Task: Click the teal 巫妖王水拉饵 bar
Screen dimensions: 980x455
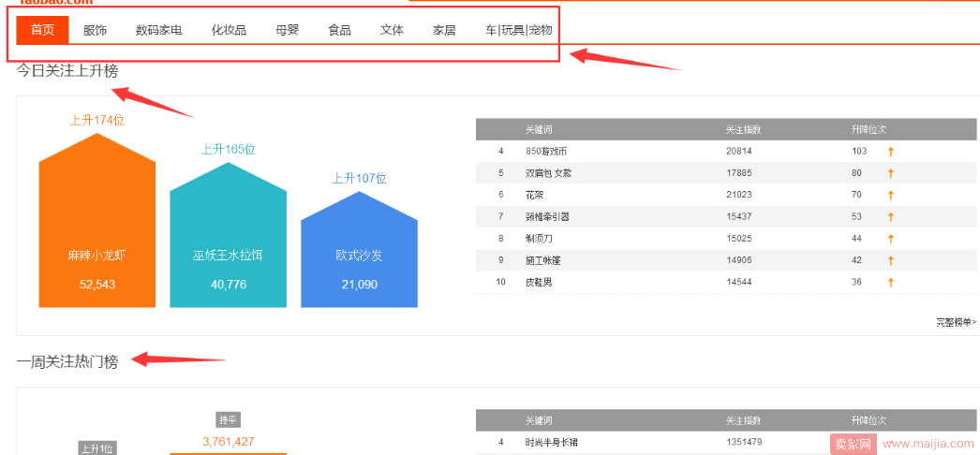Action: 228,235
